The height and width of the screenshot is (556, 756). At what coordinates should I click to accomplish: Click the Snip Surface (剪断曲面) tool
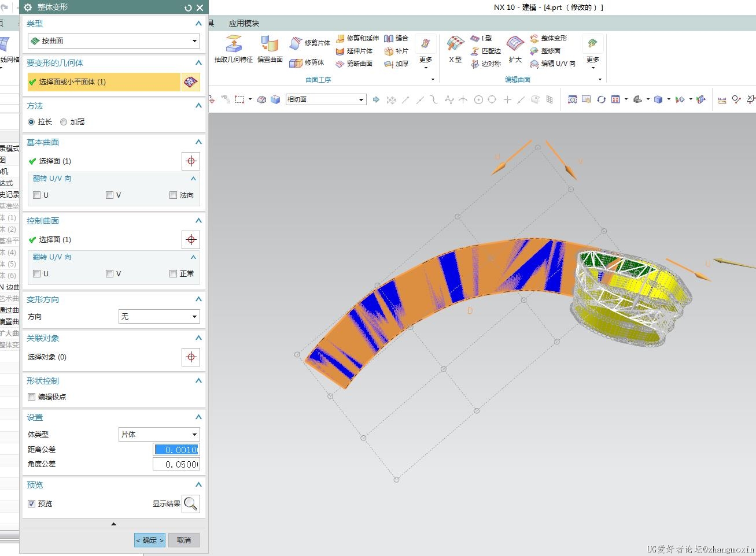point(354,64)
